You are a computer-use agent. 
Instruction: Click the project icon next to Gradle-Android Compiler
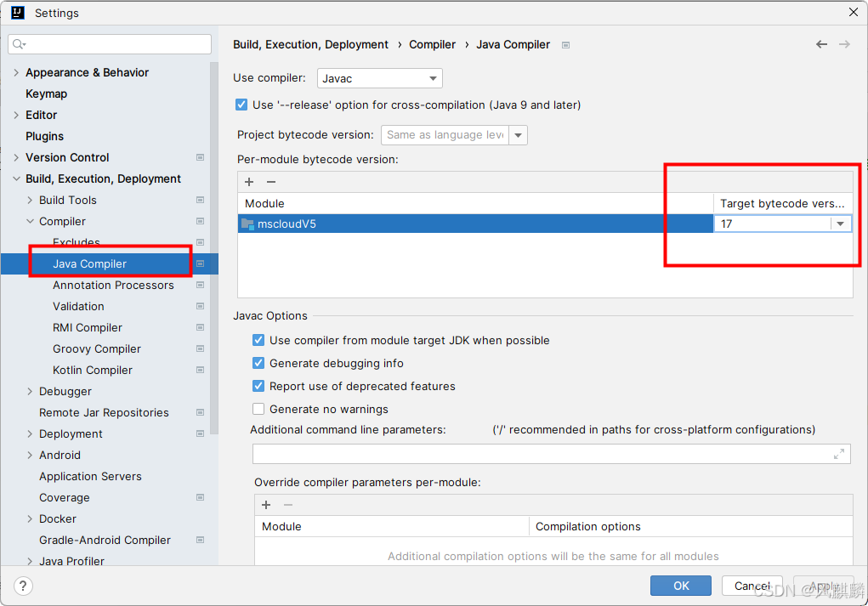point(201,541)
